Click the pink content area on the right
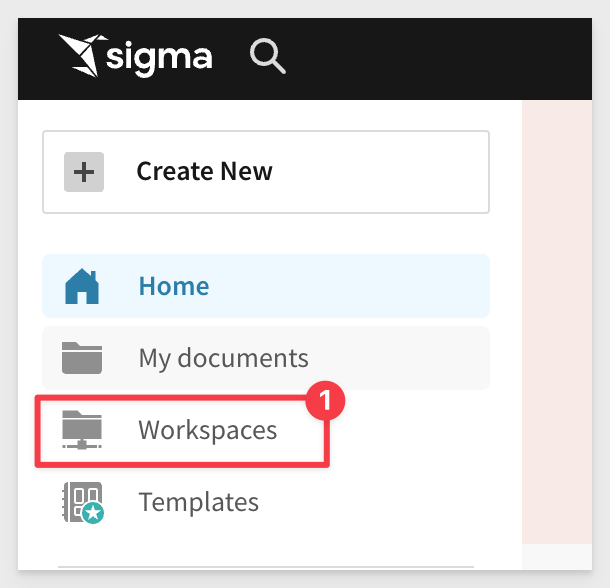 pos(565,320)
